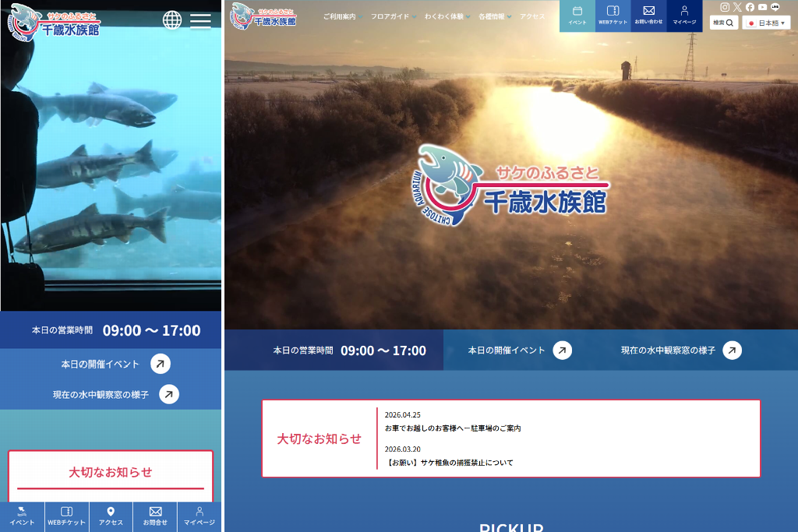Click desktop opening hours 09:00 〜 17:00
This screenshot has width=798, height=532.
pyautogui.click(x=383, y=351)
